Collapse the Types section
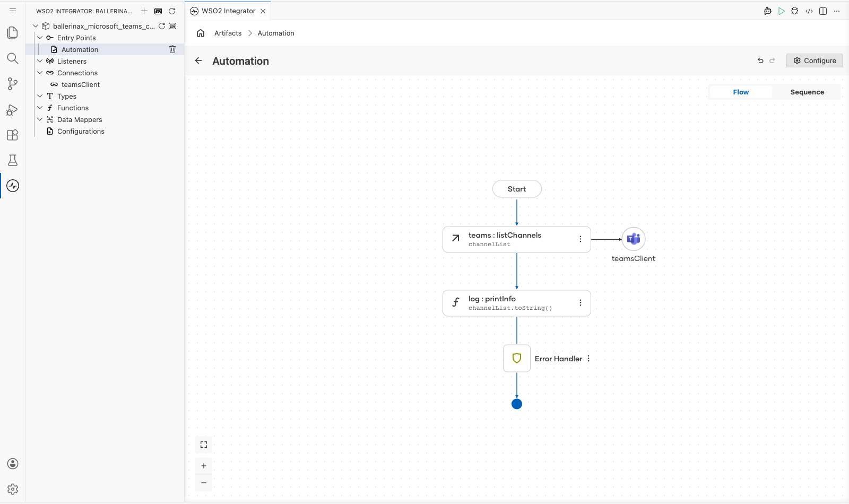 [40, 96]
